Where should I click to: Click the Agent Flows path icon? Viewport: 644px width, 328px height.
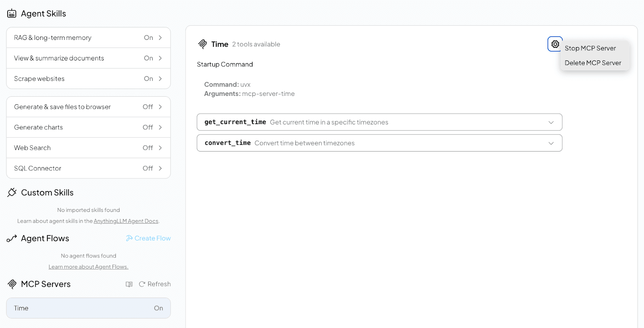pyautogui.click(x=12, y=239)
